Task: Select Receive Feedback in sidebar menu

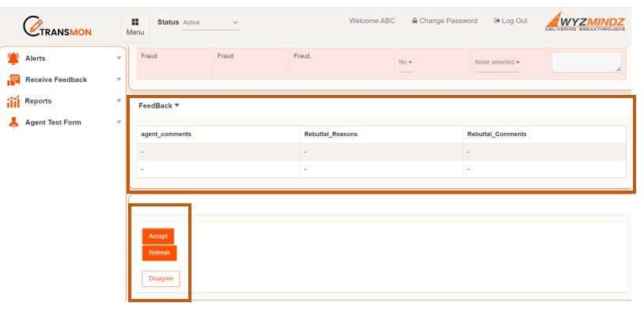Action: (x=56, y=80)
